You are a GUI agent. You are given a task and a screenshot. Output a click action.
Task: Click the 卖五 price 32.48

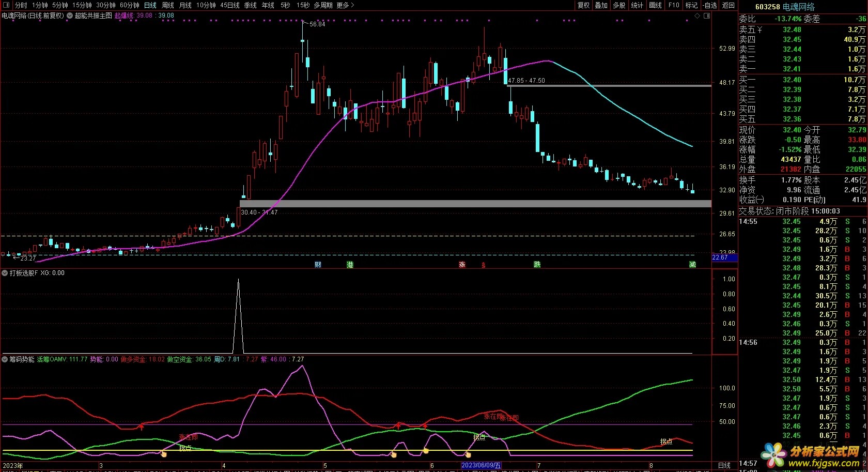point(792,29)
